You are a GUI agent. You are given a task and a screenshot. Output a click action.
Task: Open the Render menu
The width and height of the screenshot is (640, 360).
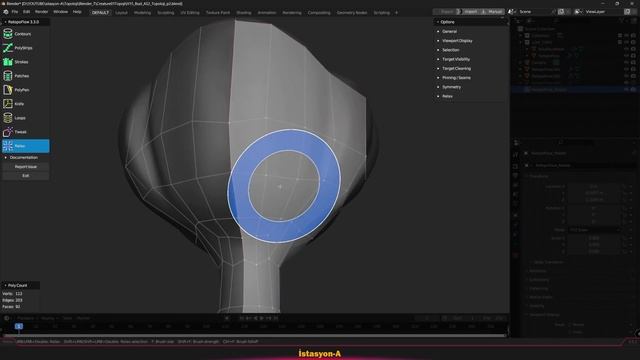(42, 12)
